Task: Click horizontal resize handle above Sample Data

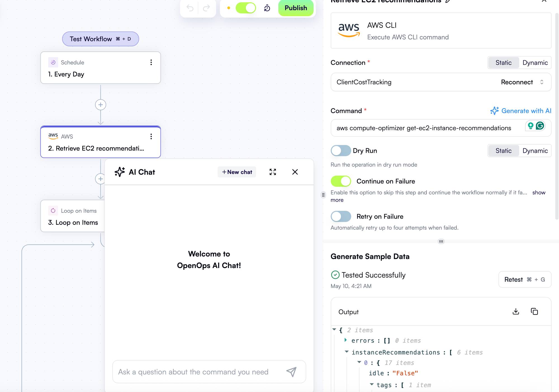Action: (x=441, y=242)
